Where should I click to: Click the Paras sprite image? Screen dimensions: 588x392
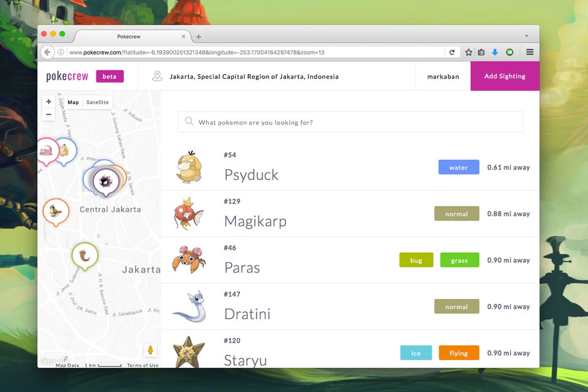pos(189,260)
